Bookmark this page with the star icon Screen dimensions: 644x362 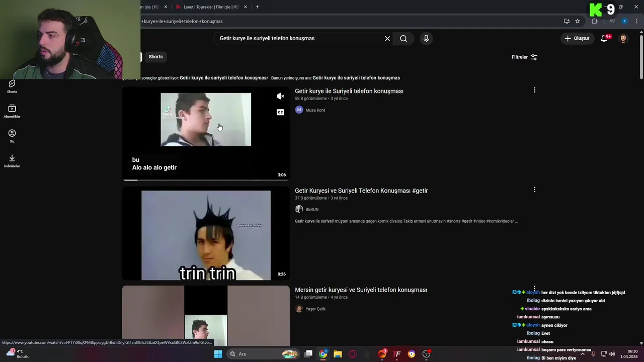click(578, 21)
